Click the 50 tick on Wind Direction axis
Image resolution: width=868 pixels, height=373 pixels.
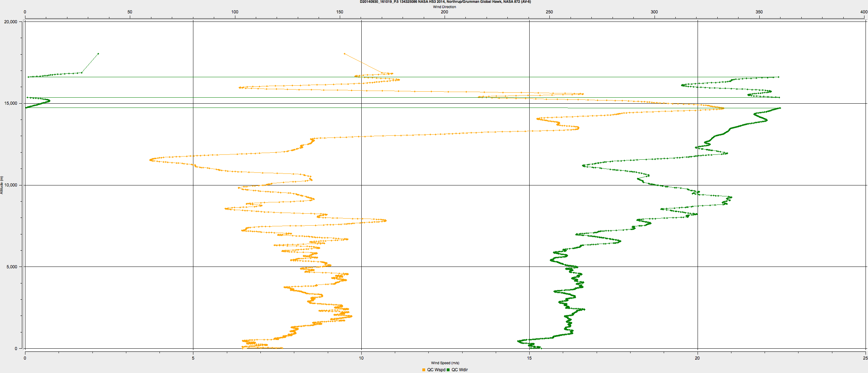pyautogui.click(x=130, y=12)
